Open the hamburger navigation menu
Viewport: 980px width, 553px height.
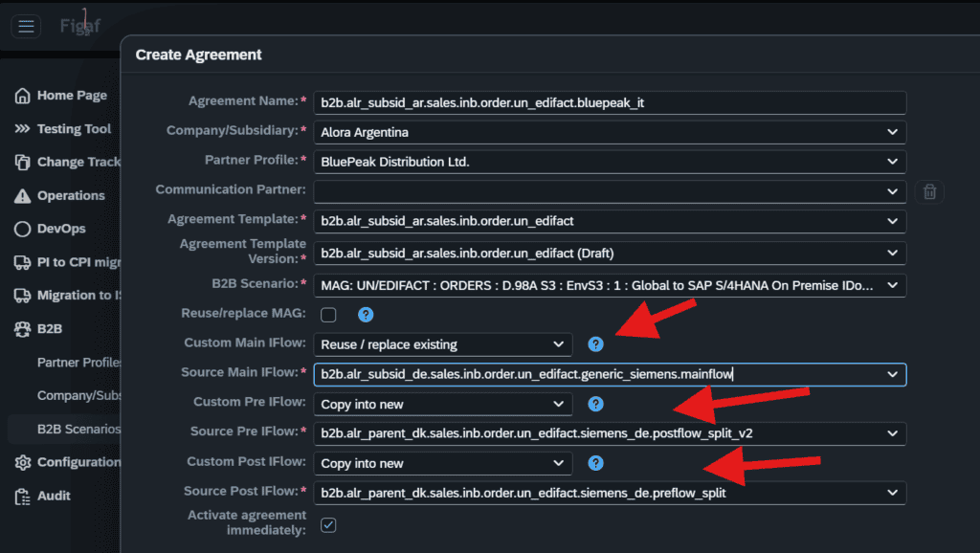pyautogui.click(x=26, y=26)
